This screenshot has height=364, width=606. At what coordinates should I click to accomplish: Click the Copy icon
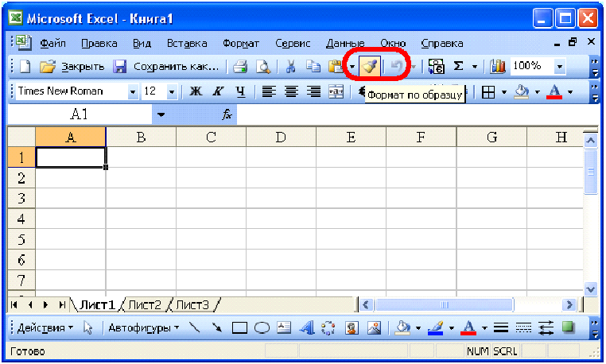click(x=313, y=67)
